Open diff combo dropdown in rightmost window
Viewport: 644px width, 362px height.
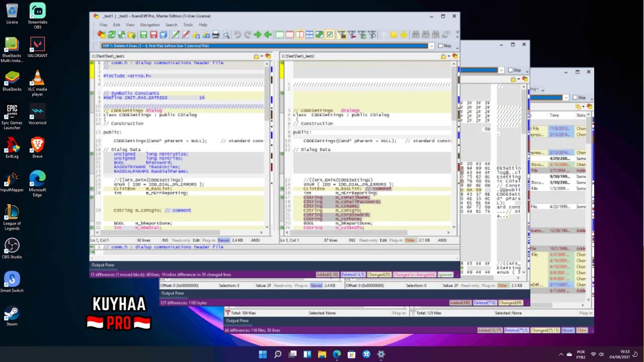566,98
